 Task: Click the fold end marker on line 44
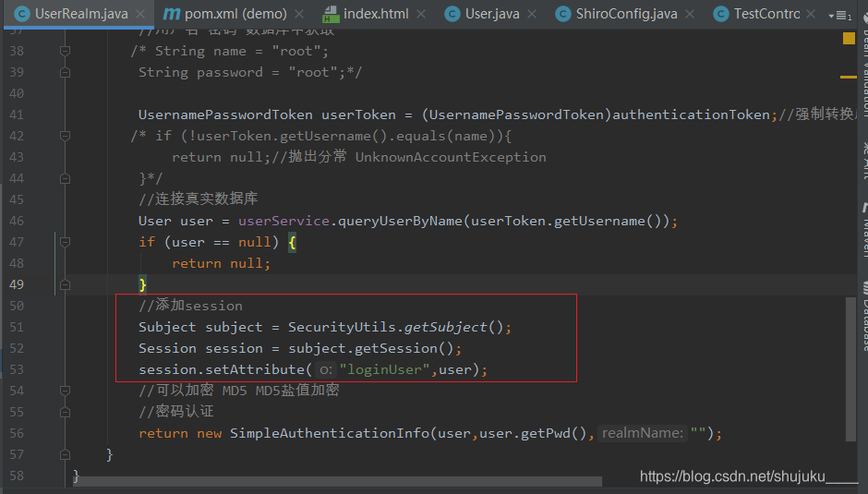[65, 178]
